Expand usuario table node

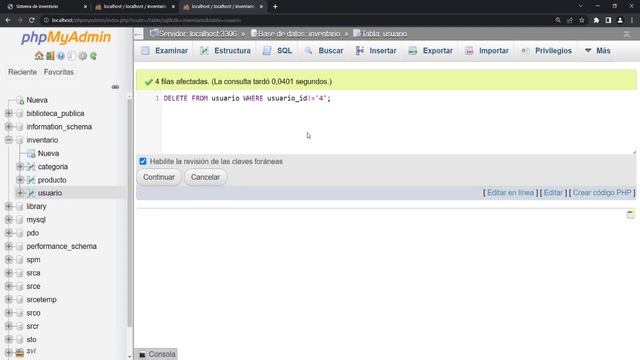coord(20,193)
